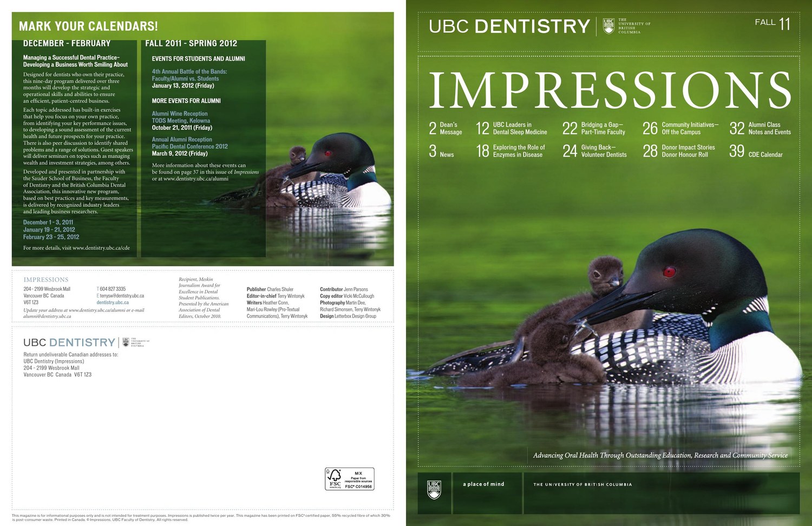Image resolution: width=812 pixels, height=526 pixels.
Task: Click 'Managing a Successful Dental Practice' title
Action: [x=75, y=61]
